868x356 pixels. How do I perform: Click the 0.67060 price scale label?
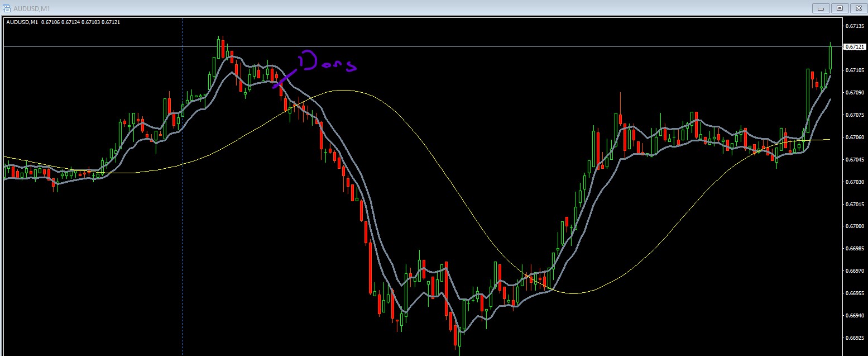(854, 137)
